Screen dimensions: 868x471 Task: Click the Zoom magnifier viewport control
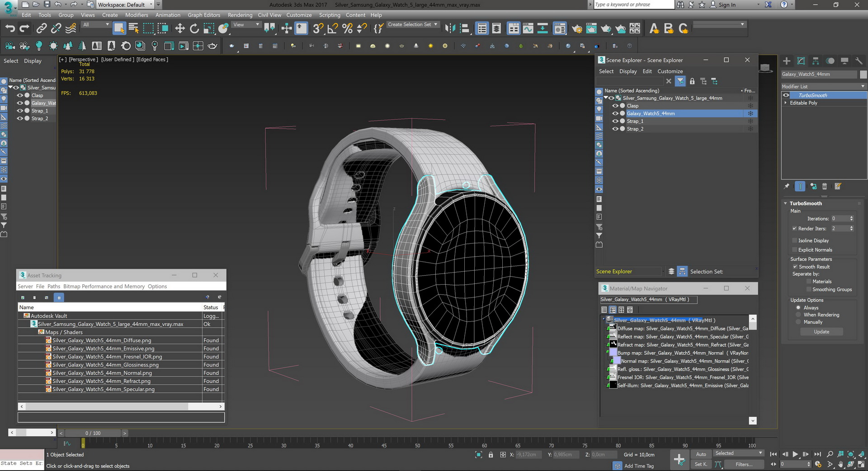[830, 454]
